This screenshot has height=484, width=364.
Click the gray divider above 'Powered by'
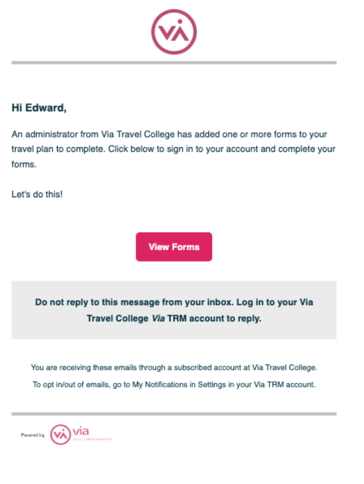point(174,414)
